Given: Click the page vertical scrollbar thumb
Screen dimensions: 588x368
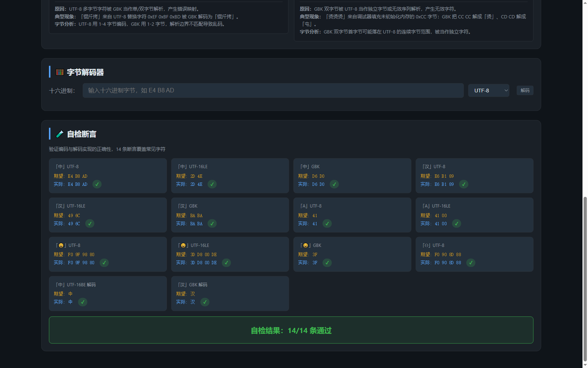Looking at the screenshot, I should 585,280.
